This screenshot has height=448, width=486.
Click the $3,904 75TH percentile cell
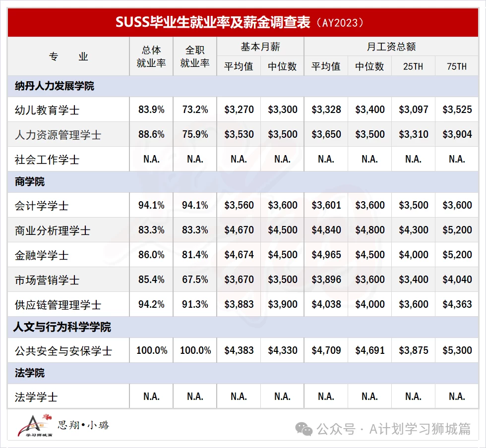(x=457, y=134)
